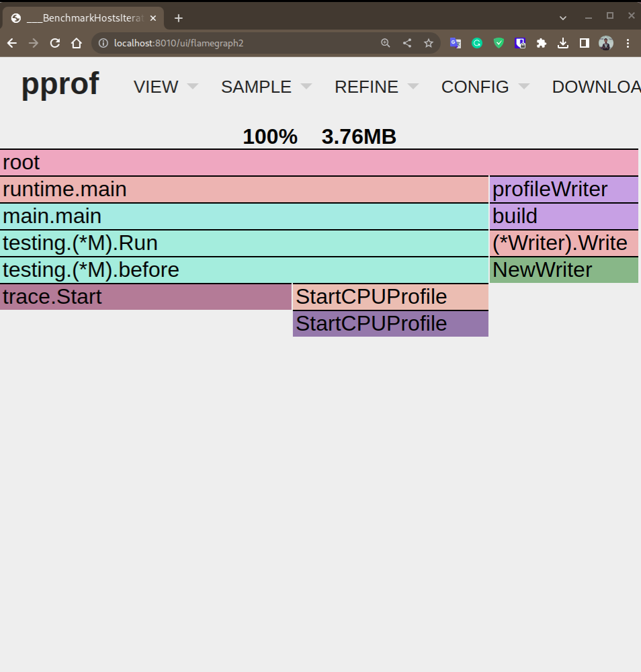Maximize the browser window

click(610, 16)
